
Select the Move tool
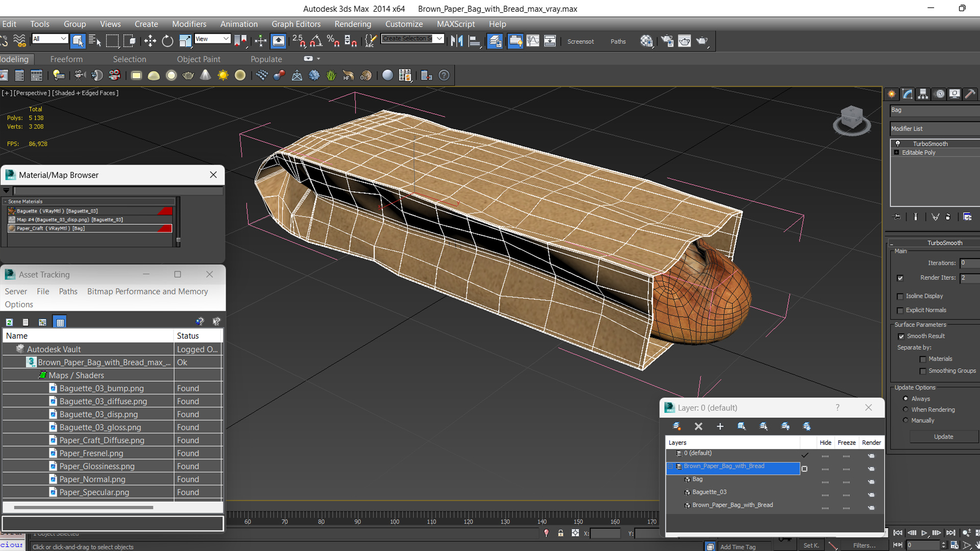150,41
